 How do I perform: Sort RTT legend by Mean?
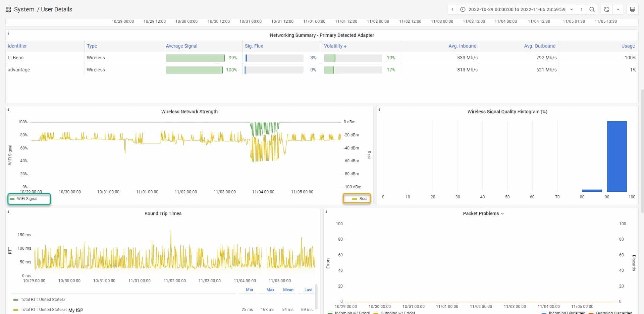pos(288,290)
